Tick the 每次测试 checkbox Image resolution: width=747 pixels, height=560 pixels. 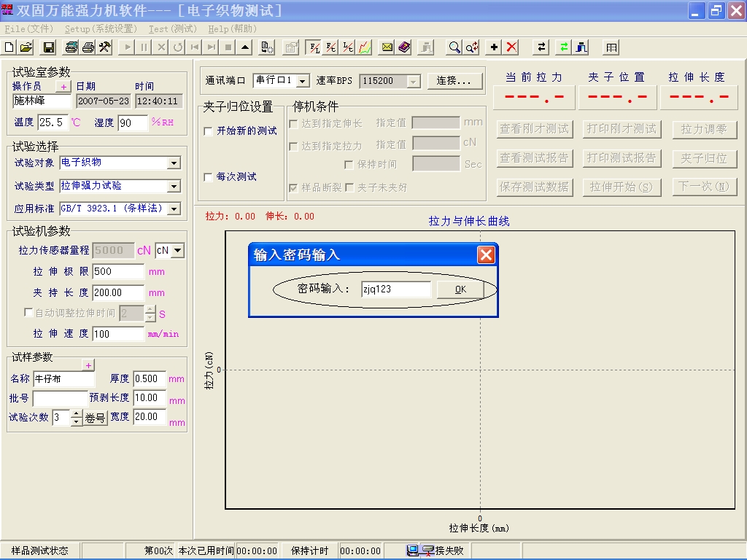point(209,177)
